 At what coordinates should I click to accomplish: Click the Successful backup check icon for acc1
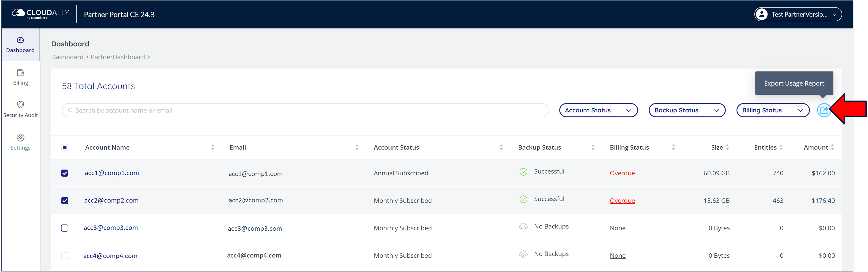[523, 172]
